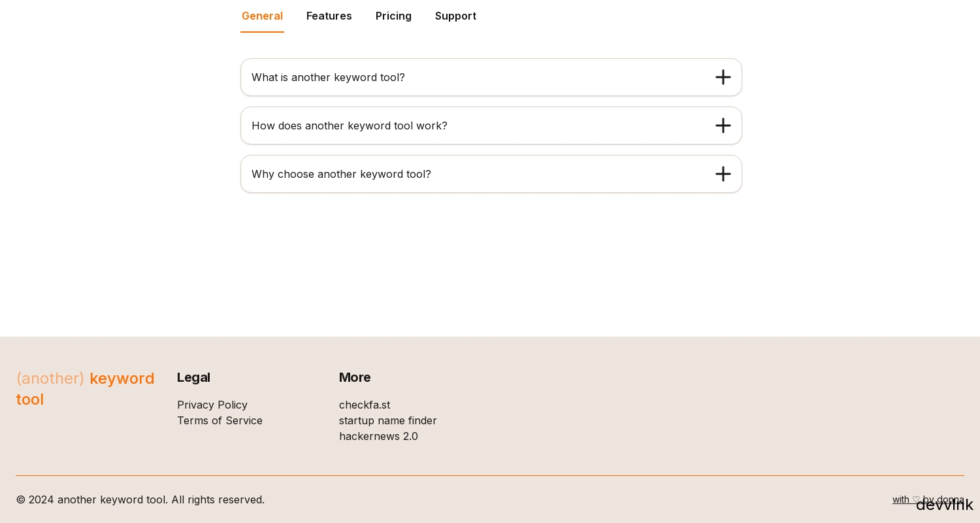Visit the hackernews 2.0 link
The image size is (980, 523).
(378, 436)
